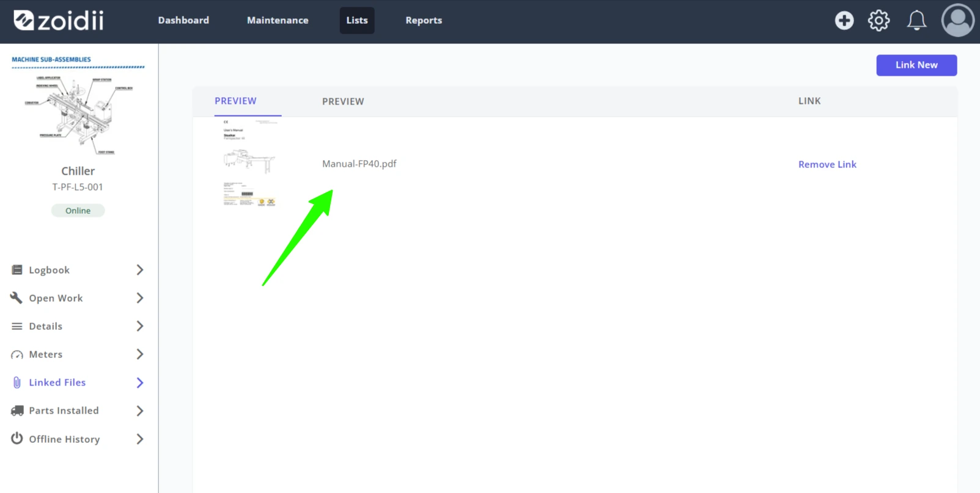Screen dimensions: 980x493
Task: Open the notifications bell
Action: (916, 20)
